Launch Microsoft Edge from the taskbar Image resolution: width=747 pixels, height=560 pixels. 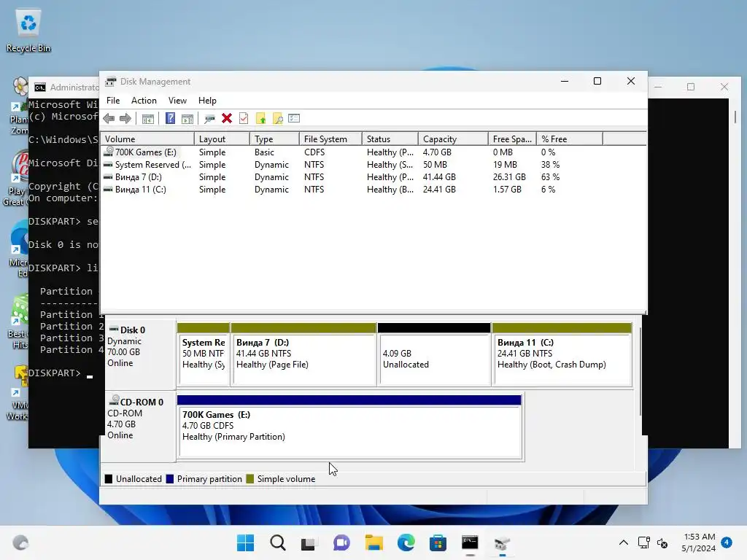click(406, 542)
